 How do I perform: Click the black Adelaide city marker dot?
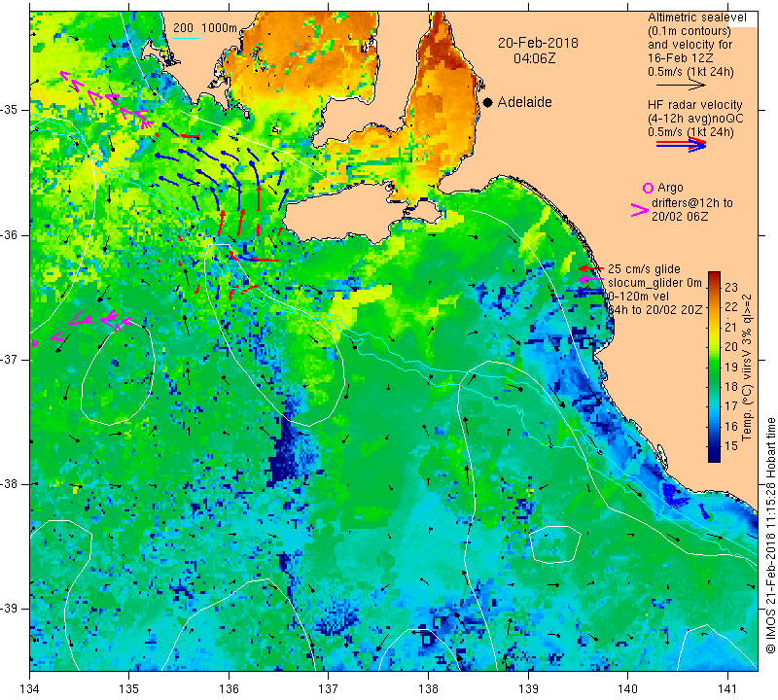(488, 103)
